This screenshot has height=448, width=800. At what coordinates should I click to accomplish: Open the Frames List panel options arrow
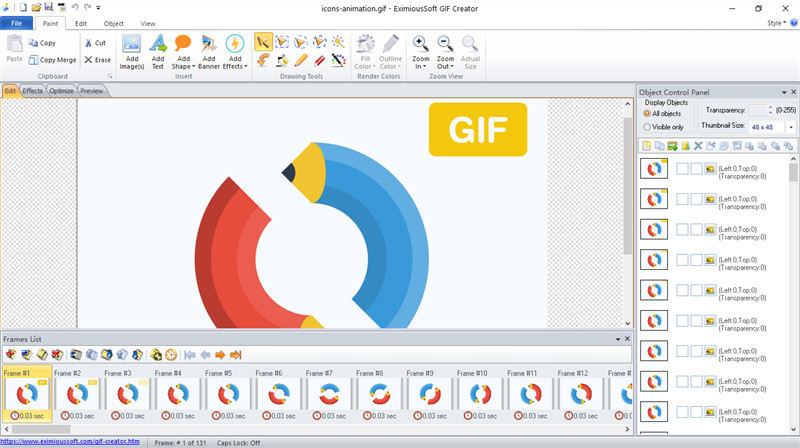click(x=618, y=339)
